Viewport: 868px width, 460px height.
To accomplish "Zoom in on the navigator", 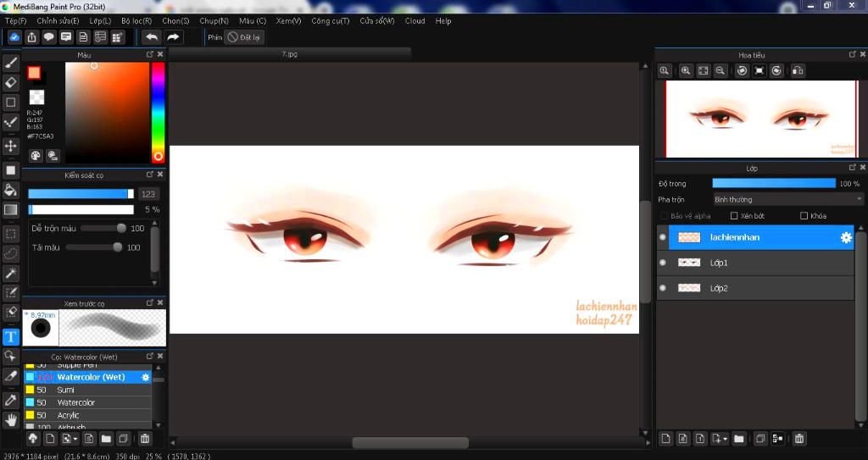I will pyautogui.click(x=686, y=71).
